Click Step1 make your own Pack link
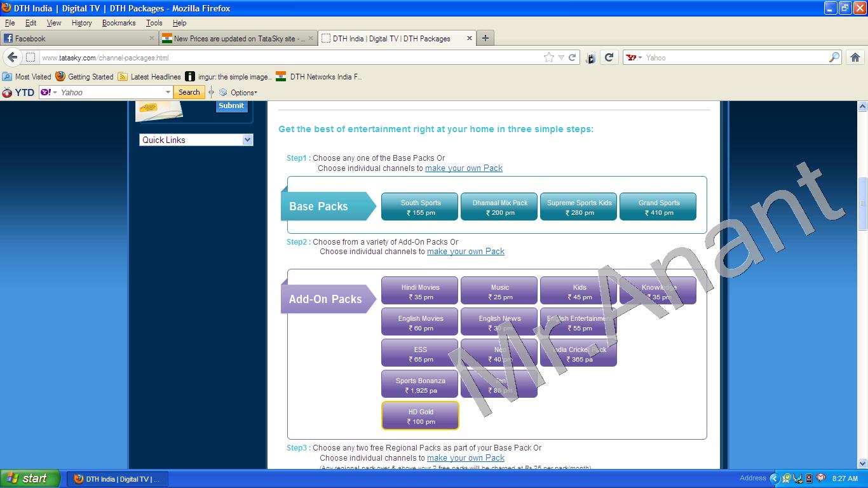 [464, 168]
